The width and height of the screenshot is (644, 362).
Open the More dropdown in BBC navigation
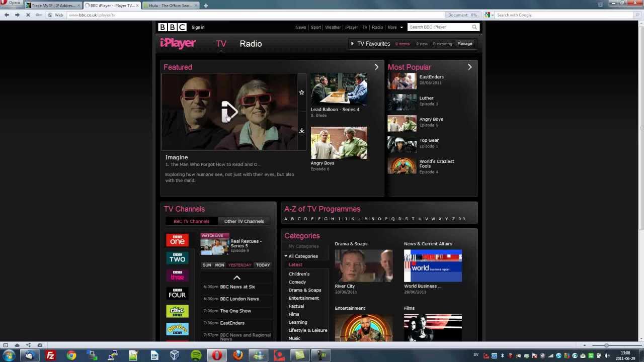pos(395,27)
